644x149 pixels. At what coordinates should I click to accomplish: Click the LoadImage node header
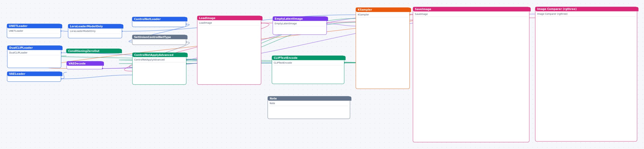[x=230, y=18]
